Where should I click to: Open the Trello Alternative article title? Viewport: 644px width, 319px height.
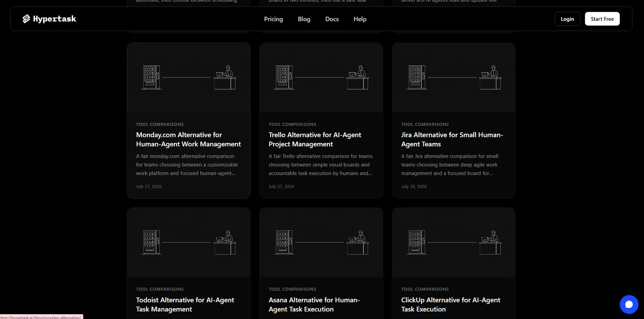point(315,139)
